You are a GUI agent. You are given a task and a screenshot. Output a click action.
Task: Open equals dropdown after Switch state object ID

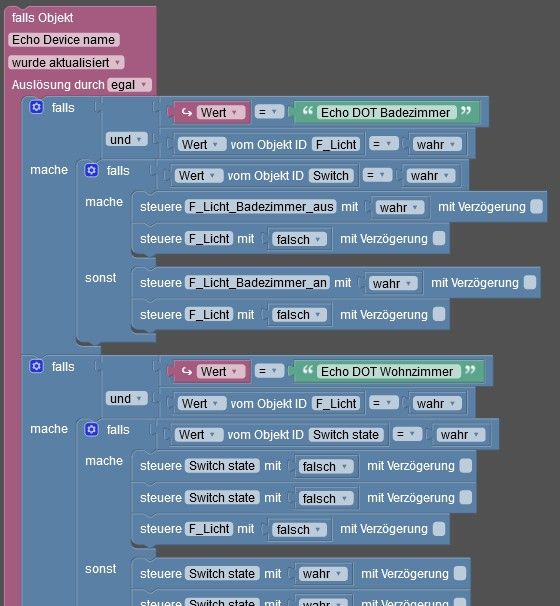[407, 435]
